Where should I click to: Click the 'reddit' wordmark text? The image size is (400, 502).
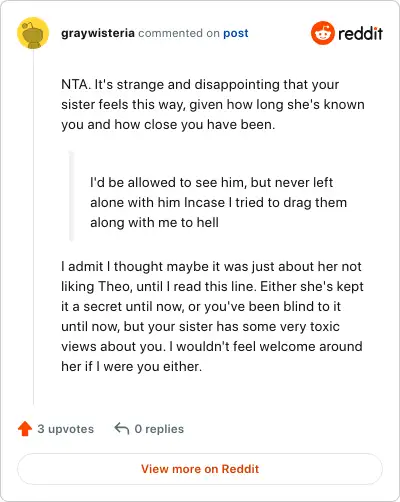pyautogui.click(x=360, y=33)
